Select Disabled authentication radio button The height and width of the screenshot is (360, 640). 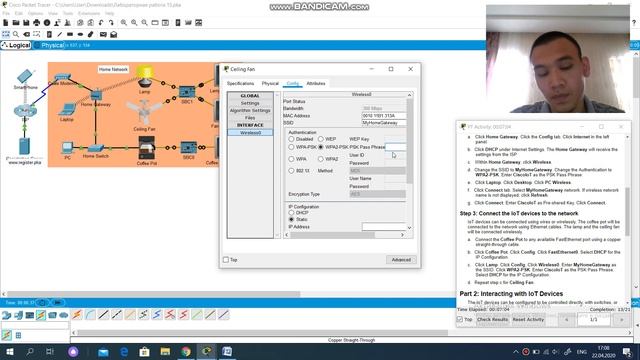[x=291, y=139]
